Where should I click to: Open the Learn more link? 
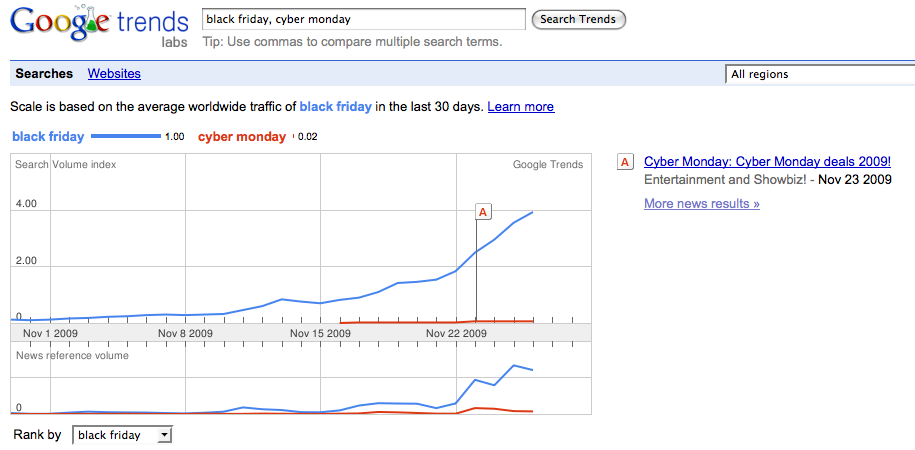coord(520,107)
